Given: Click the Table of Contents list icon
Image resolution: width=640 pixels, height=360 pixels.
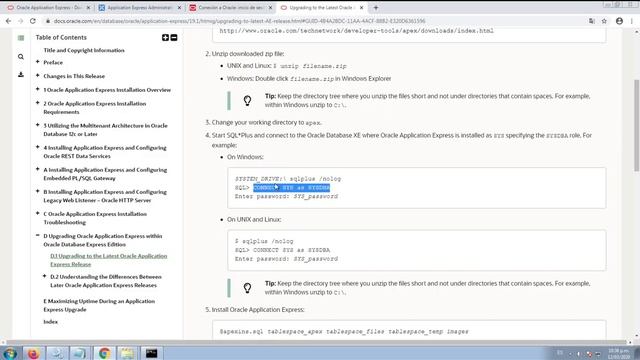Looking at the screenshot, I should (x=21, y=38).
